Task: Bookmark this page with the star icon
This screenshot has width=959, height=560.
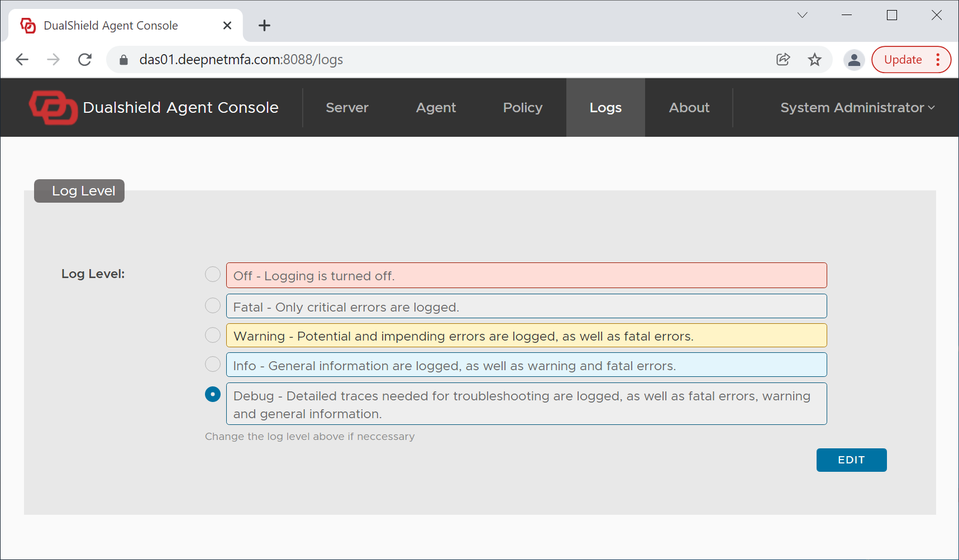Action: 814,60
